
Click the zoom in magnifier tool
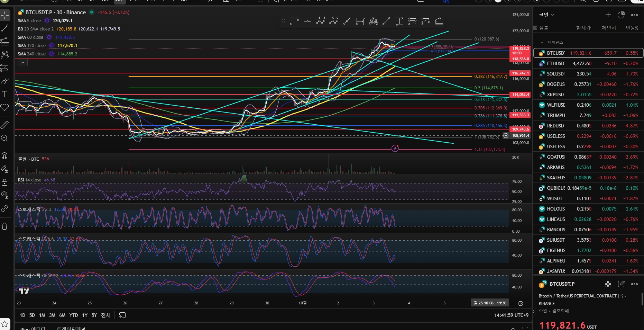click(x=5, y=138)
